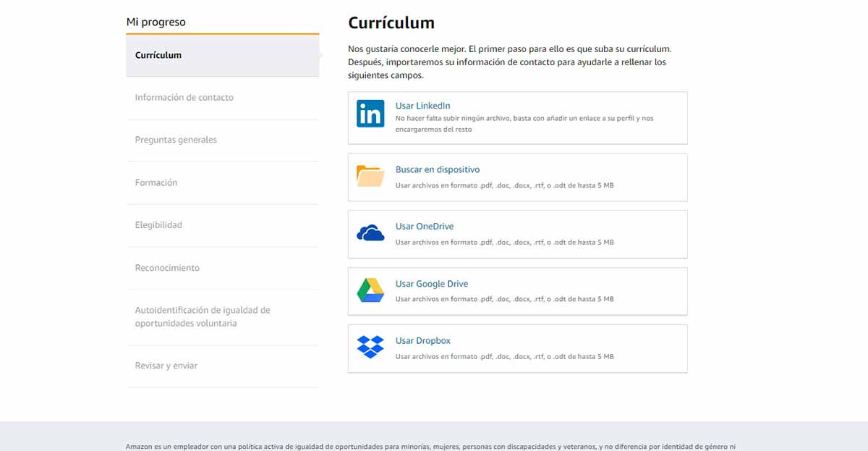Go to 'Preguntas generales' step

click(175, 140)
